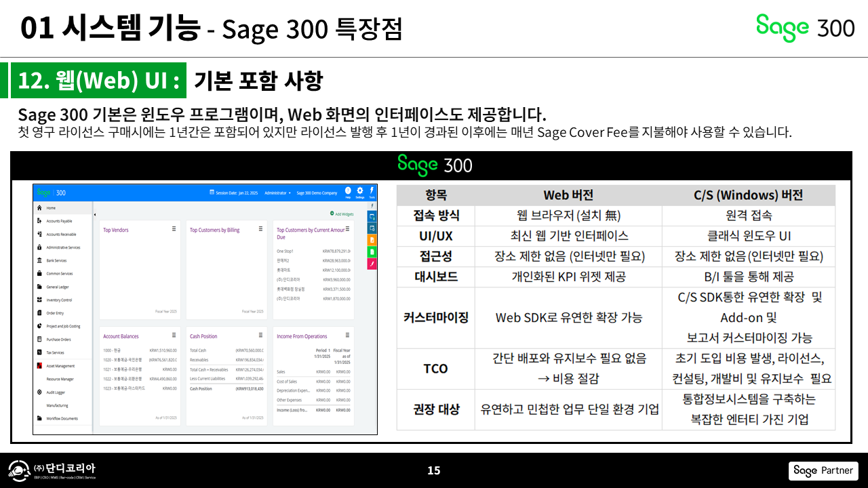Click the 'TCO' row label
The image size is (868, 488).
point(436,368)
